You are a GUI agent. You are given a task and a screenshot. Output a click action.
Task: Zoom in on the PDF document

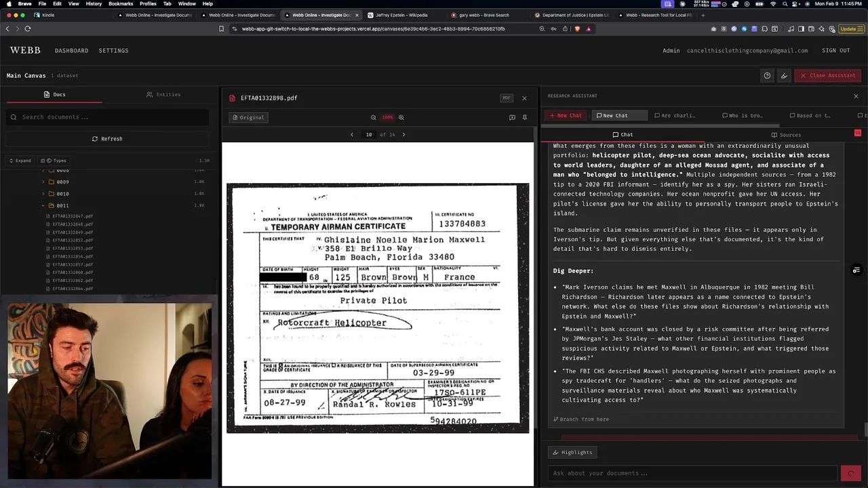tap(401, 117)
